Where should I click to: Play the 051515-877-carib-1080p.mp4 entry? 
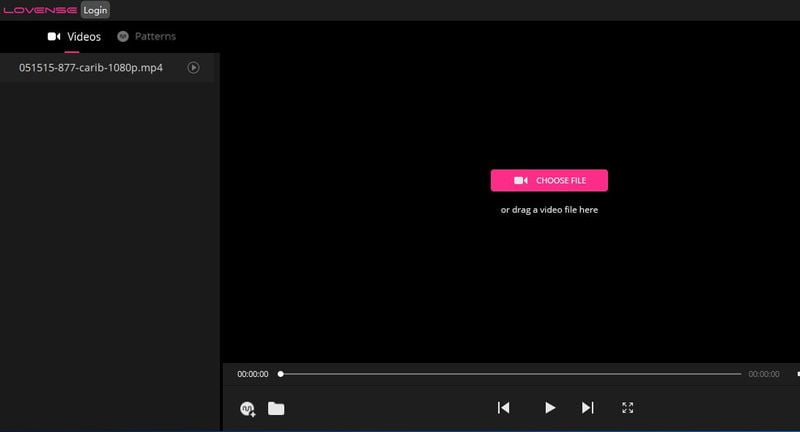(x=193, y=67)
